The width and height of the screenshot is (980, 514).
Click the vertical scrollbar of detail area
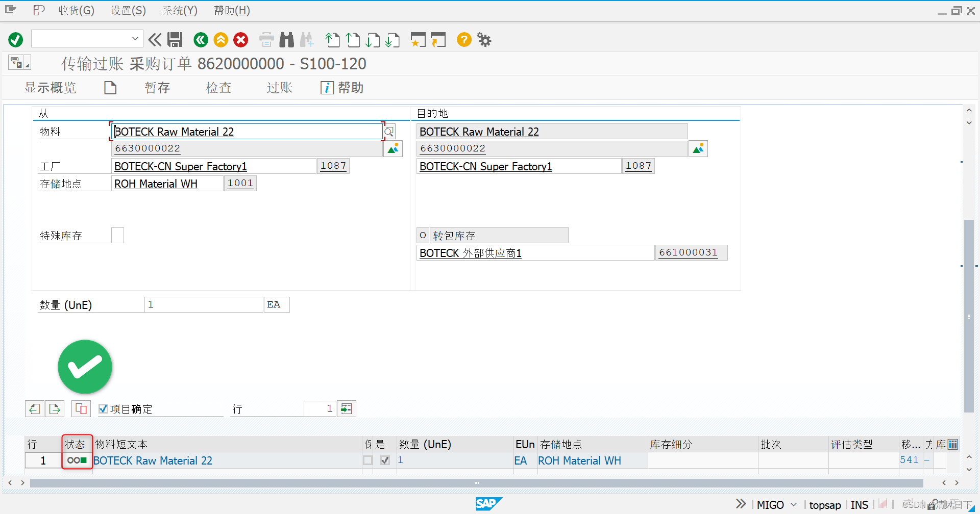click(969, 316)
